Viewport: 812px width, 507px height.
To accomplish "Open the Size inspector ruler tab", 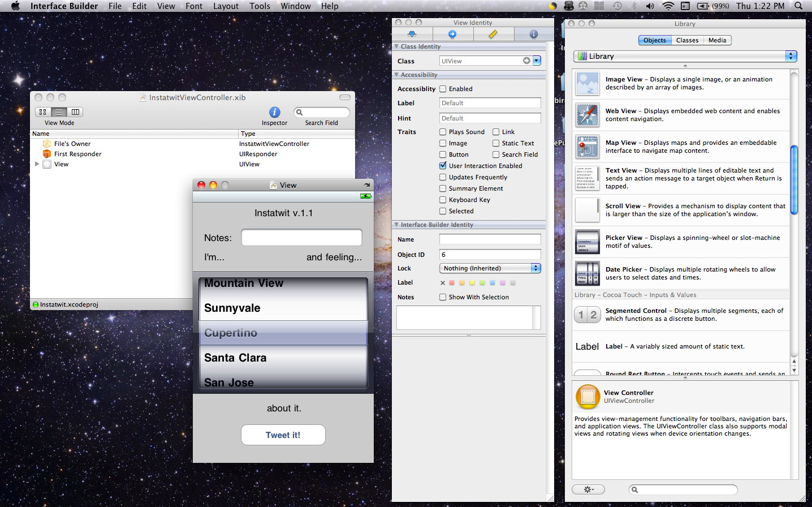I will click(493, 34).
